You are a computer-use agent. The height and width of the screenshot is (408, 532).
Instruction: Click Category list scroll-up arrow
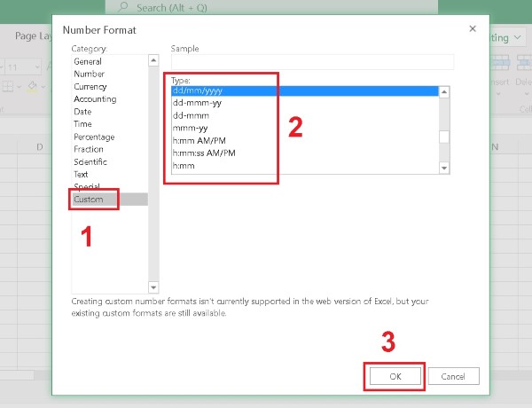pos(153,61)
